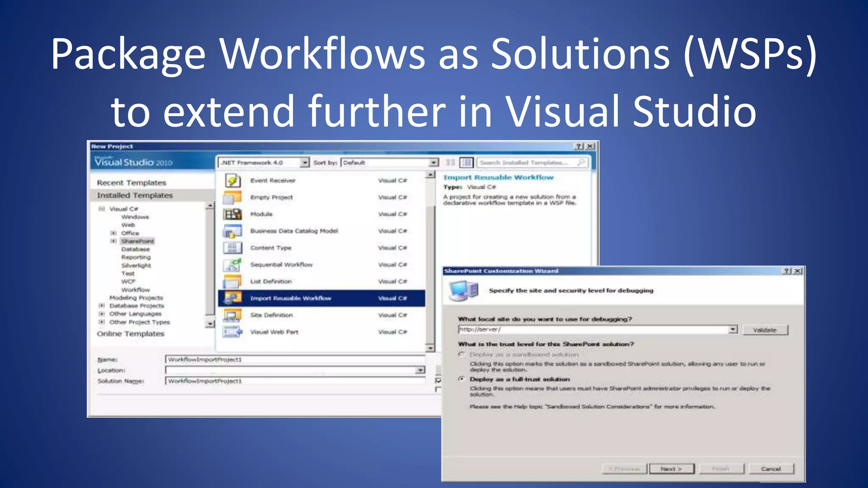The height and width of the screenshot is (488, 868).
Task: Click the template list scrollbar down arrow
Action: [x=430, y=348]
